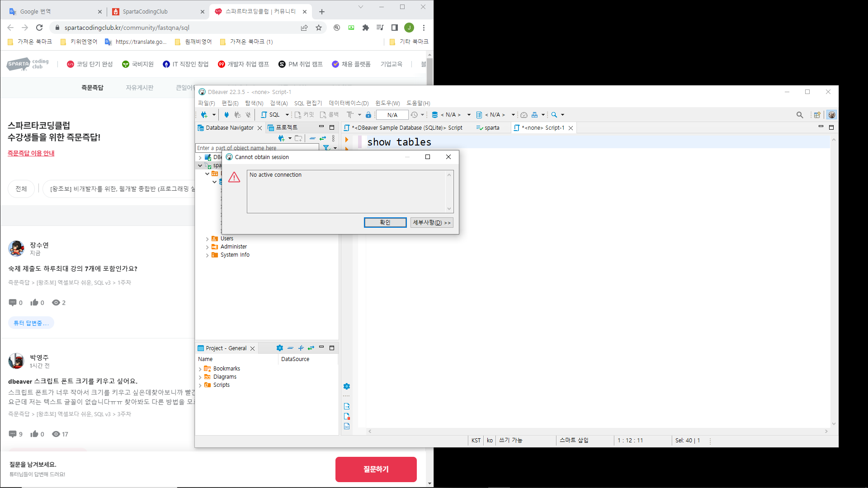Open a new SQL script via SQL button
This screenshot has width=868, height=488.
click(270, 115)
